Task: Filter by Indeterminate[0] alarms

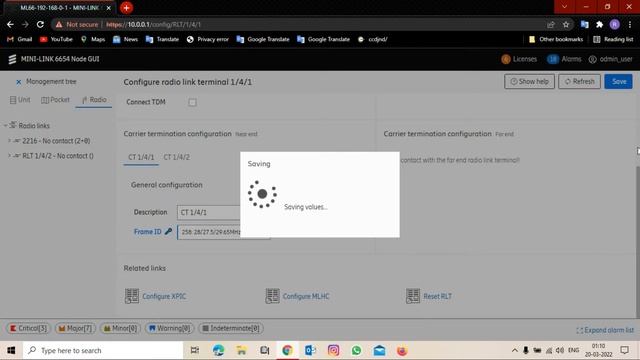Action: tap(231, 328)
